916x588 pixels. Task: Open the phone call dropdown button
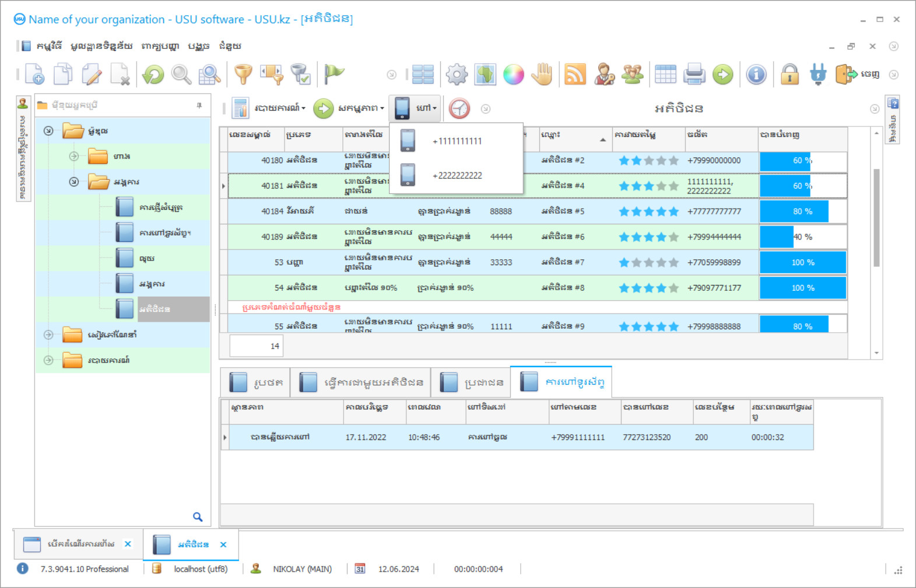415,108
